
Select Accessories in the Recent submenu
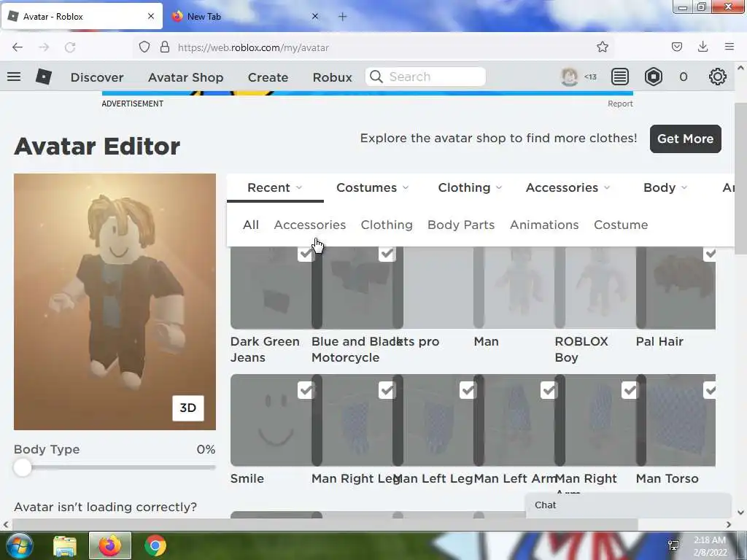(x=309, y=225)
